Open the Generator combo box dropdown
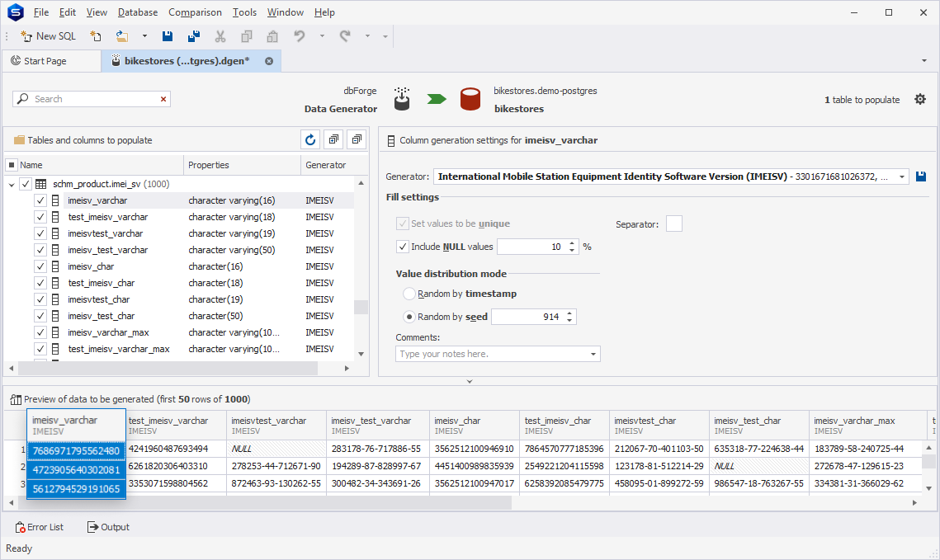This screenshot has width=940, height=560. (902, 176)
